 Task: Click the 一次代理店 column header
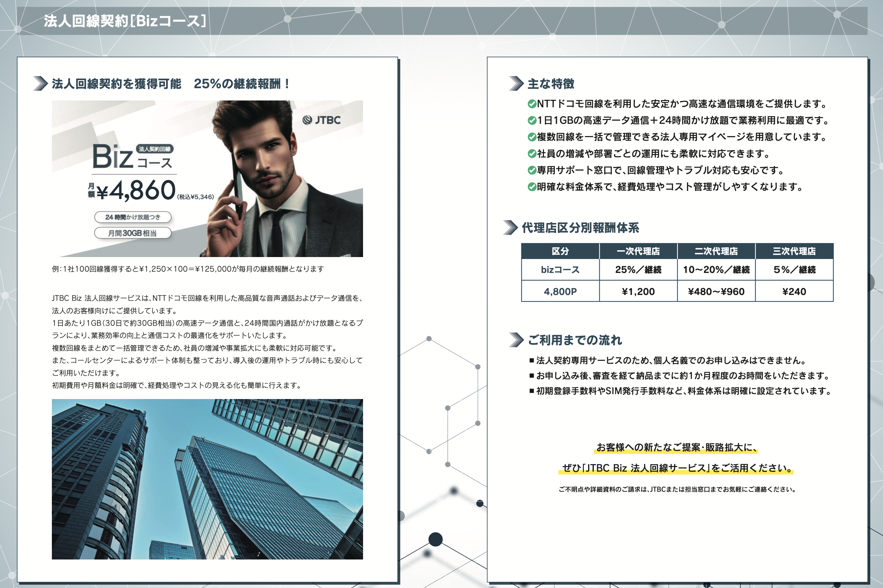pos(638,251)
